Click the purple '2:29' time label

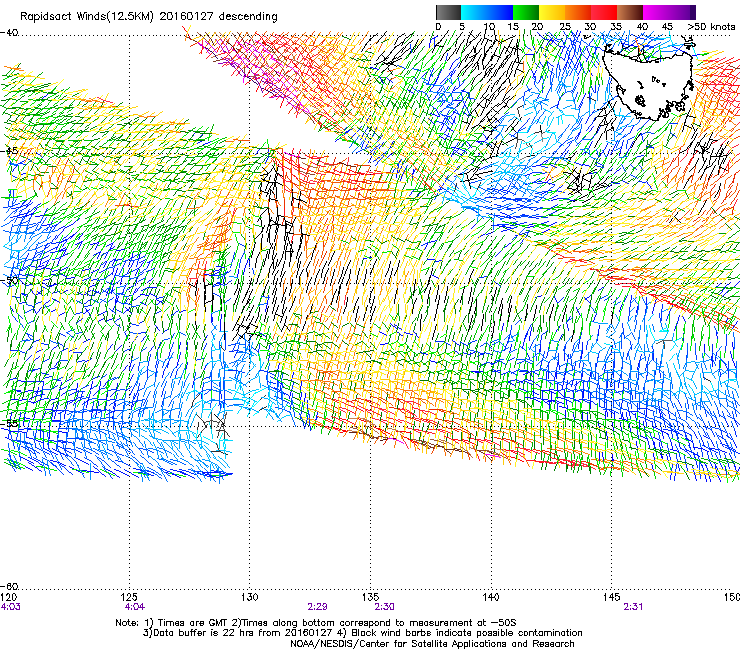(x=317, y=607)
